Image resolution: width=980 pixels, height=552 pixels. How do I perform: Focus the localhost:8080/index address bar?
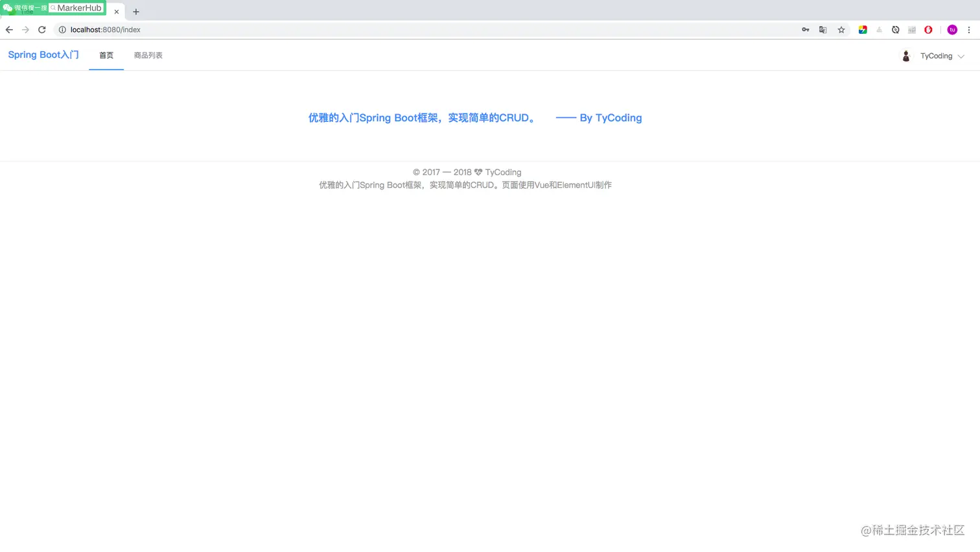pyautogui.click(x=428, y=30)
